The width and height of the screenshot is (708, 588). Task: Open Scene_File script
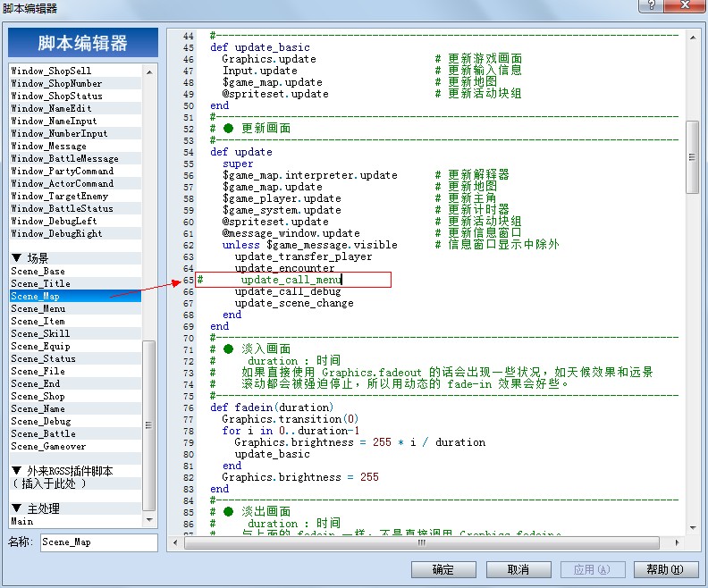tap(75, 372)
